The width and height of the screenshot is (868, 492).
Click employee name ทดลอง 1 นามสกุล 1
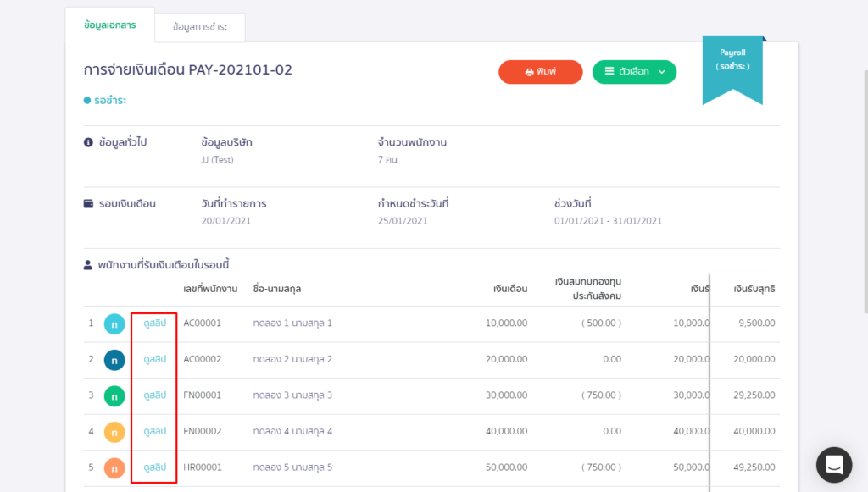pos(292,323)
